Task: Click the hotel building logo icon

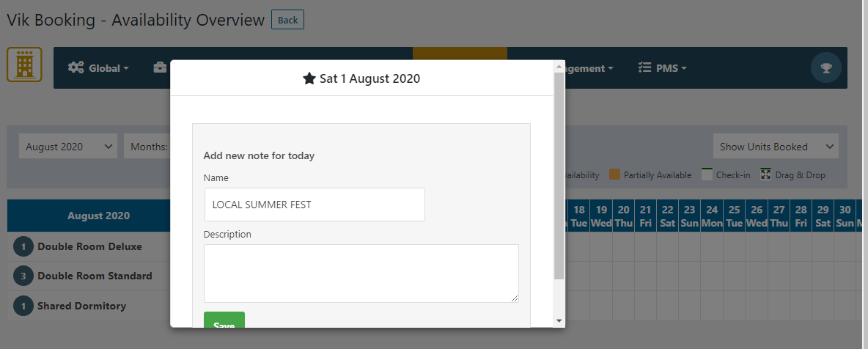Action: (24, 65)
